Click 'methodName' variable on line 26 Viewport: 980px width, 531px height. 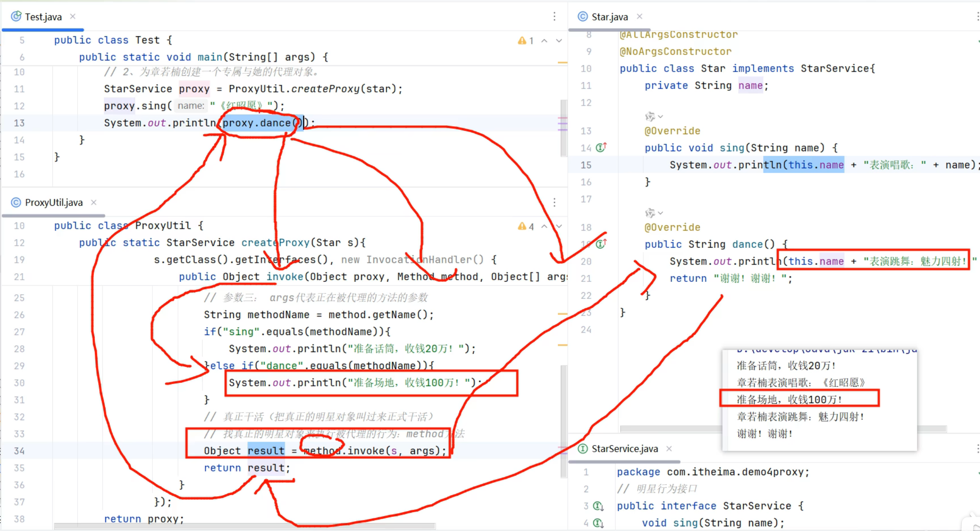click(x=279, y=315)
